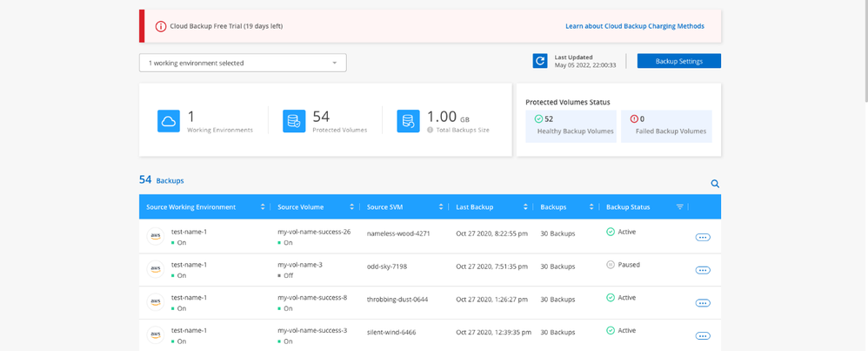Open three-dots menu for my-vol-name-success-8 row
The height and width of the screenshot is (351, 868).
coord(703,303)
